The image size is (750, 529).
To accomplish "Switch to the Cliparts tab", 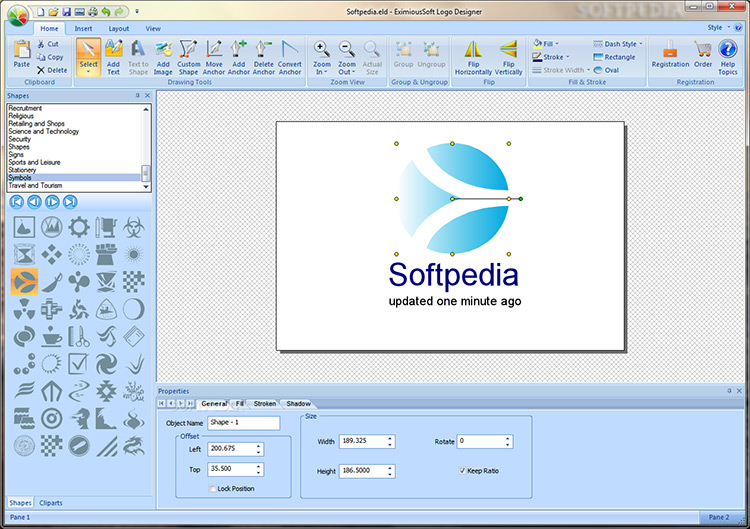I will pyautogui.click(x=51, y=503).
